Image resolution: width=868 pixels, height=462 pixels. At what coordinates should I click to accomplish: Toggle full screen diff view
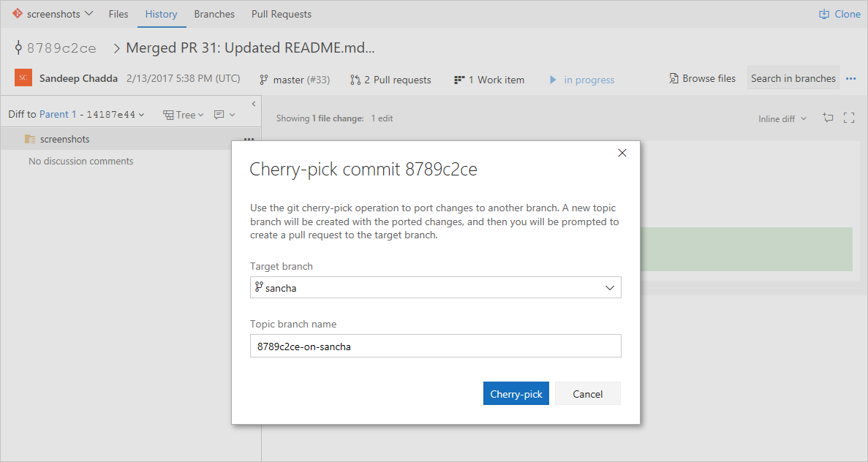coord(849,117)
